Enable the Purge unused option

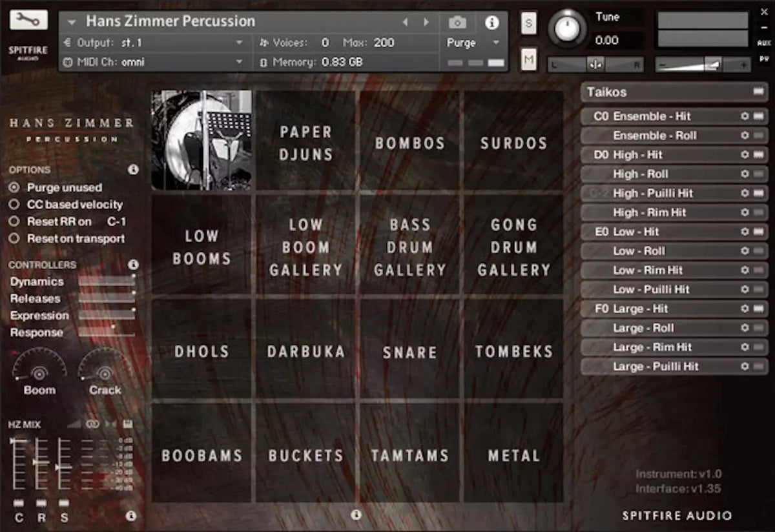click(14, 188)
